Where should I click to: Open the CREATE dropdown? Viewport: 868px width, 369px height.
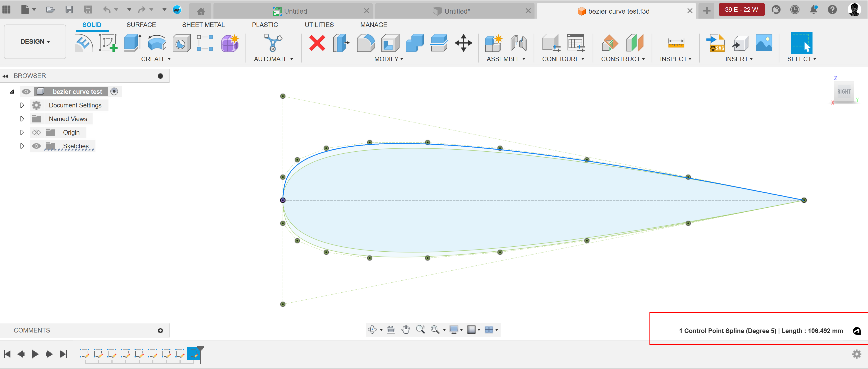[156, 58]
